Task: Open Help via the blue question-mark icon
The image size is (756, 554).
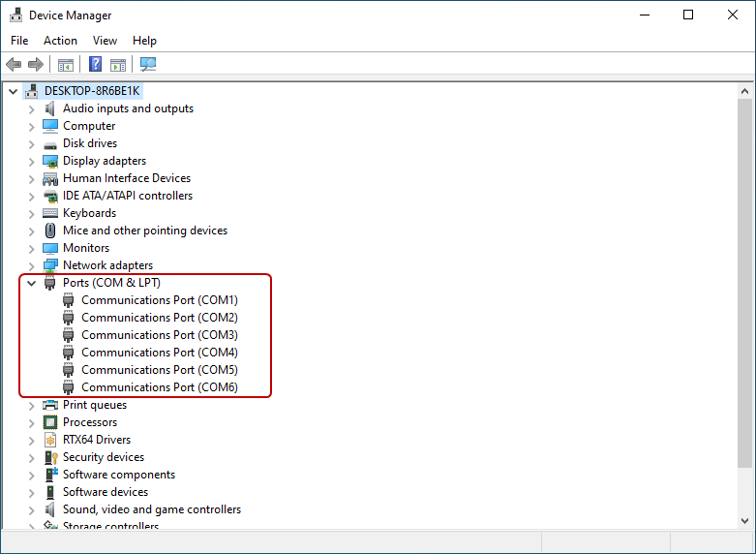Action: 96,64
